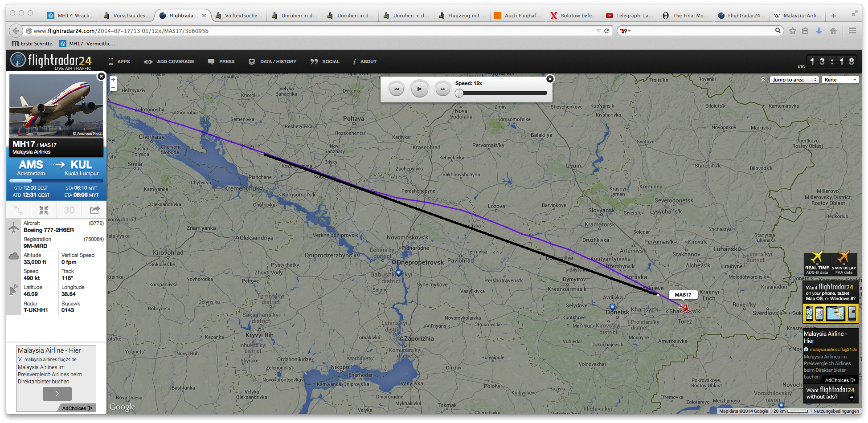The height and width of the screenshot is (423, 868).
Task: Open the bookmarks list icon in the toolbar
Action: click(x=805, y=31)
